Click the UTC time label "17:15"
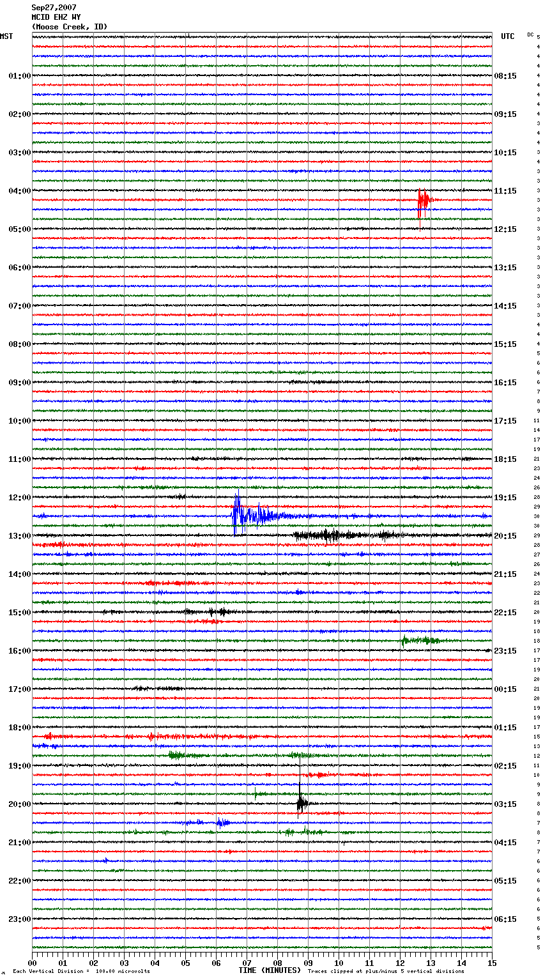This screenshot has width=543, height=980. pos(505,421)
